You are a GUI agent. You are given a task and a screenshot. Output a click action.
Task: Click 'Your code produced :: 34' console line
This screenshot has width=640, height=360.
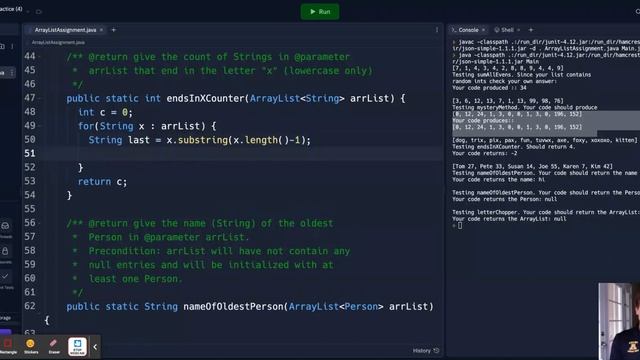coord(489,88)
